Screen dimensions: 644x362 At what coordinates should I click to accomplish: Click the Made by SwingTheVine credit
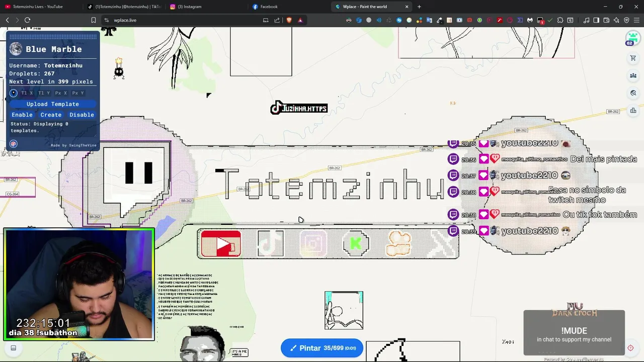73,145
